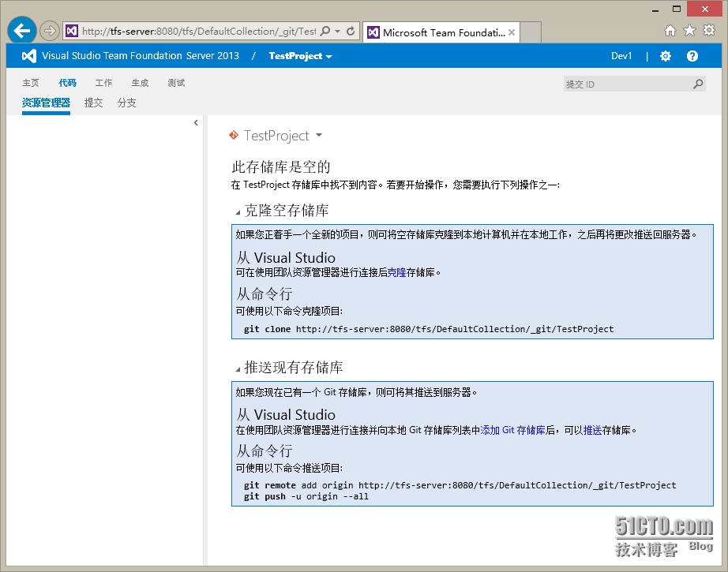Open a new blank browser tab

pos(531,32)
